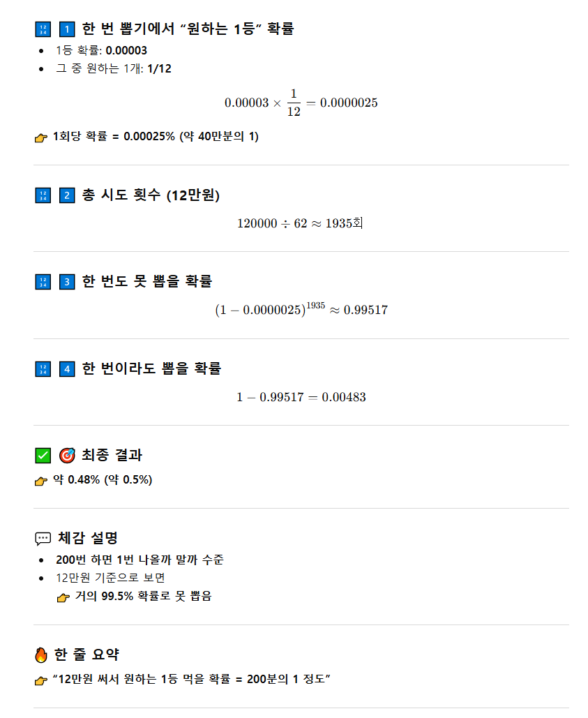Click the formula 1 − 0.99517 = 0.00483
This screenshot has height=718, width=588.
(x=301, y=397)
